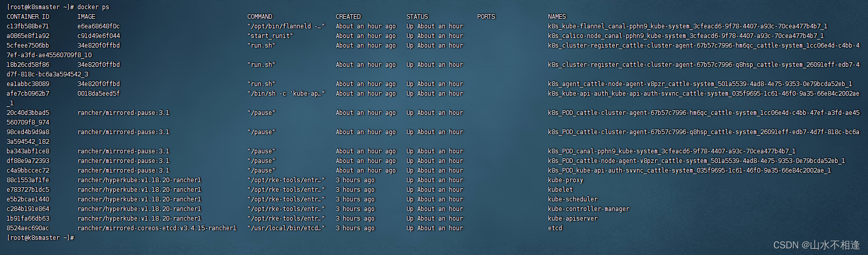Select container ID ba343abf1ce8
This screenshot has height=255, width=868.
(x=28, y=151)
